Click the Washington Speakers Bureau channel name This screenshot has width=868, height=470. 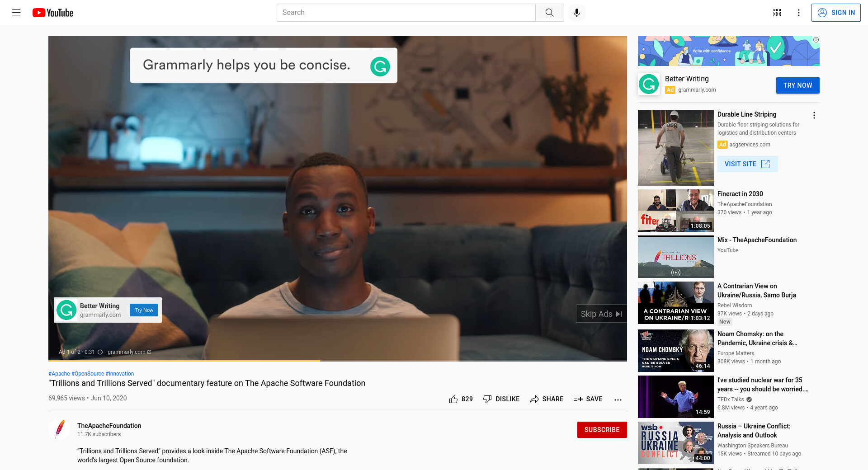click(x=752, y=446)
